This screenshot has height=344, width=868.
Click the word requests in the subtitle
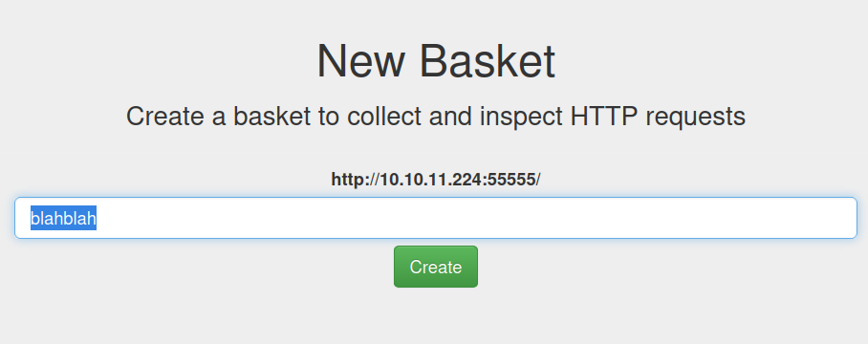click(695, 118)
